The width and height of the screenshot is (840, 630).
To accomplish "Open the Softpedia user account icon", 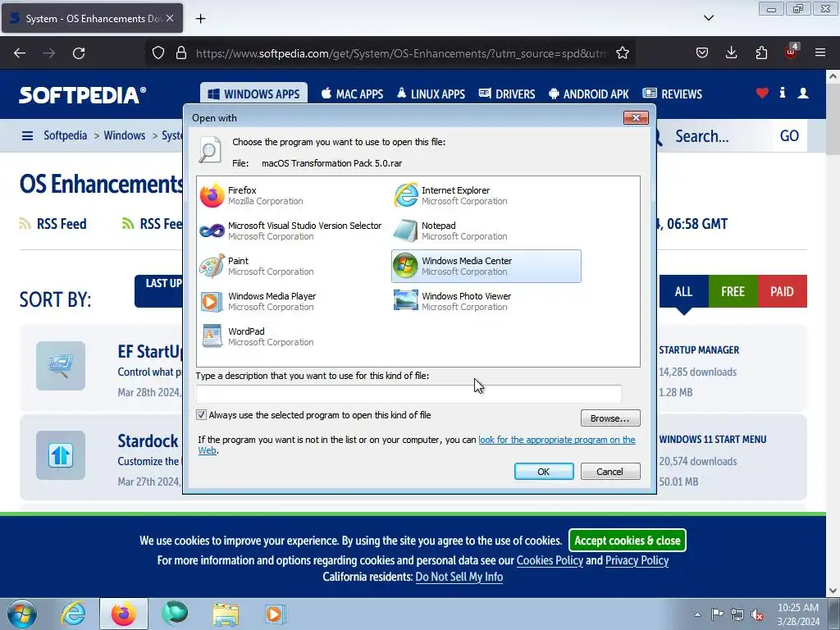I will pos(803,94).
